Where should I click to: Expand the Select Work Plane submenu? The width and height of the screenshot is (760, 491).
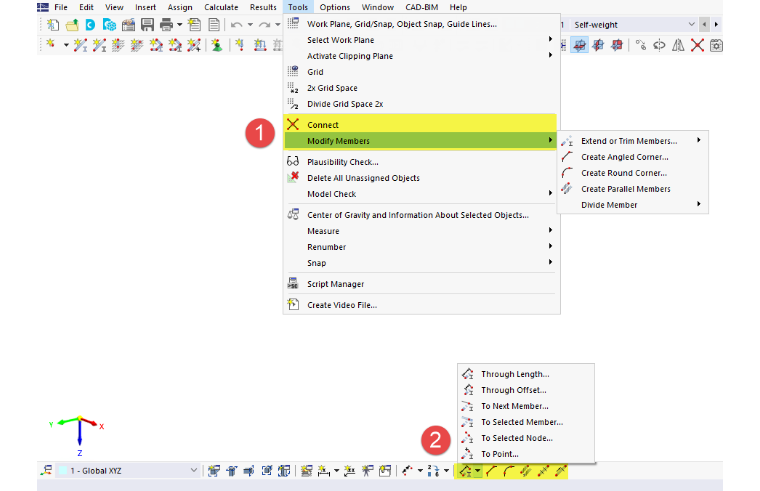[421, 40]
